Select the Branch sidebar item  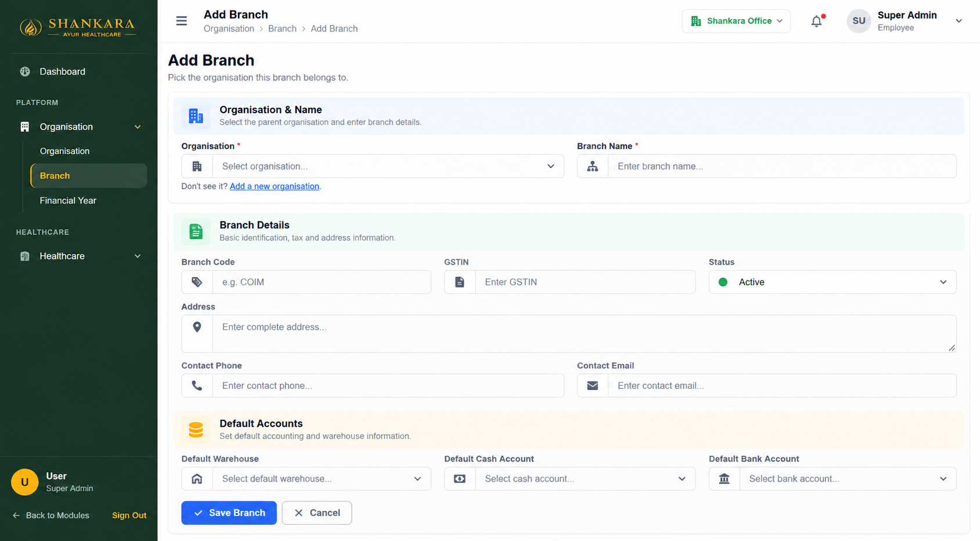(x=89, y=176)
